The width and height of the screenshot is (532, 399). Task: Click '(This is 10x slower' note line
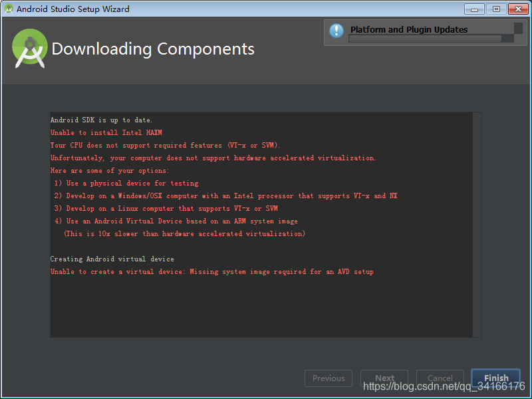click(x=185, y=234)
